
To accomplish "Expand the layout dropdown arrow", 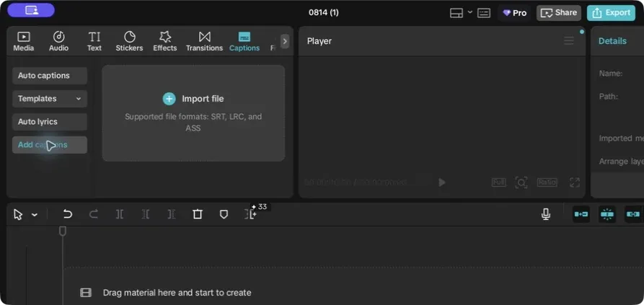I will click(x=470, y=12).
